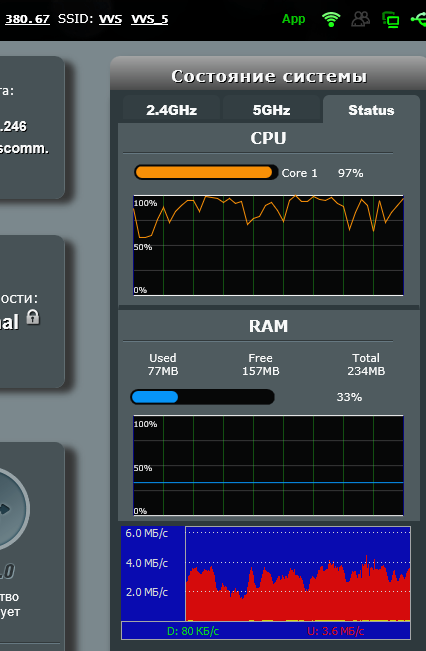Click the green D: 80 КБ/с download rate
Viewport: 426px width, 651px height.
[193, 631]
